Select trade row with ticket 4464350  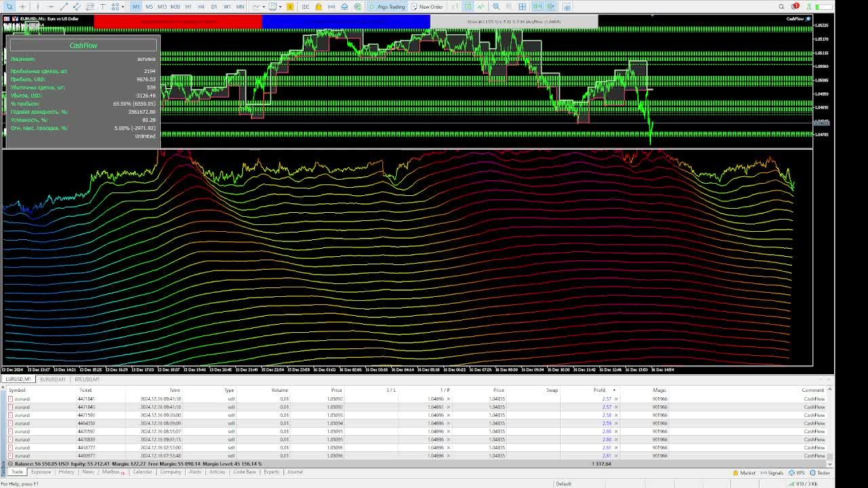coord(417,423)
